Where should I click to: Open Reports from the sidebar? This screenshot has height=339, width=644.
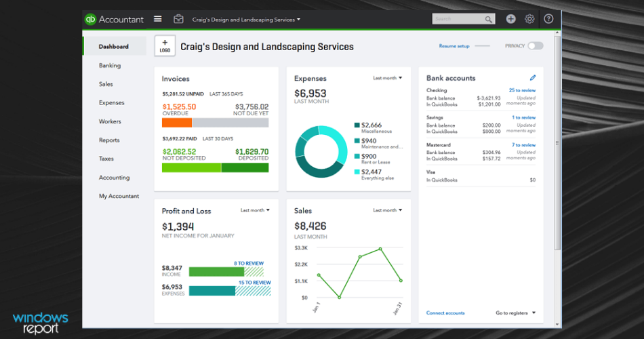pos(109,140)
